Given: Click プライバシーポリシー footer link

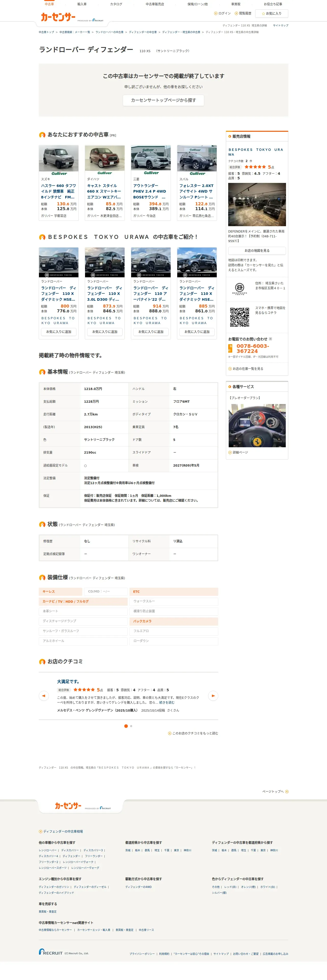Looking at the screenshot, I should point(142,954).
